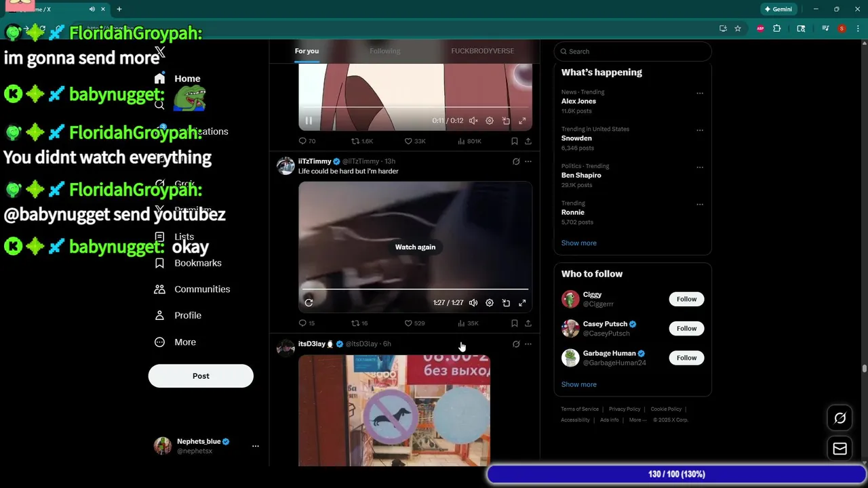Open a new browser tab

[x=119, y=9]
